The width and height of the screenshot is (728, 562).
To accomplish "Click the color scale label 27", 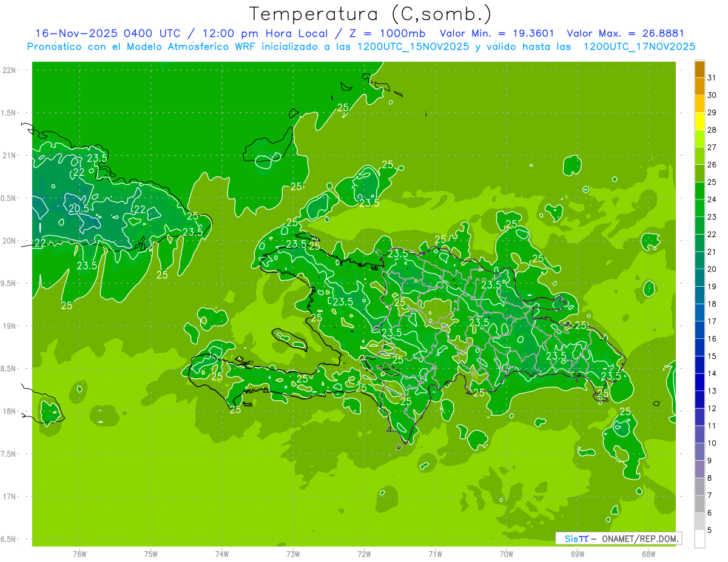I will click(x=712, y=147).
